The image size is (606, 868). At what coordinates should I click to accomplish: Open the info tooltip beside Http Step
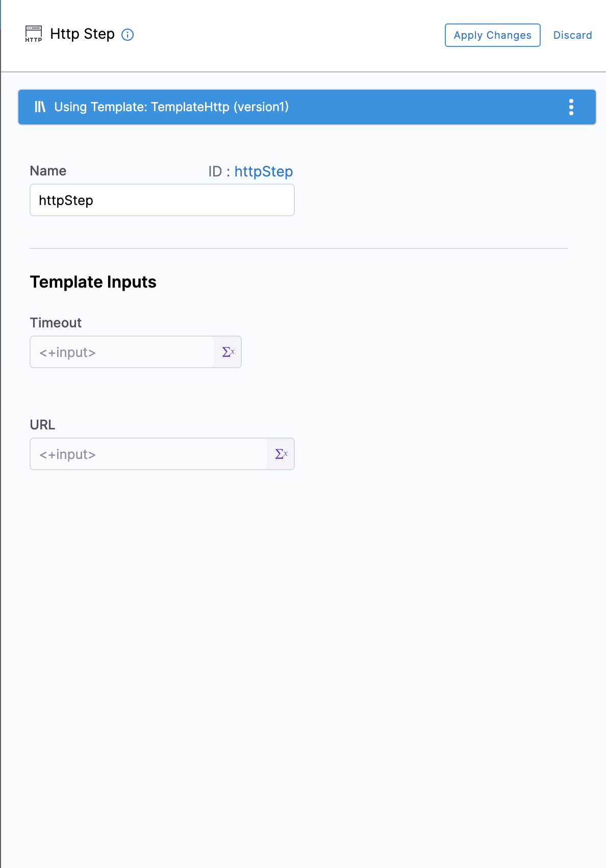click(128, 35)
